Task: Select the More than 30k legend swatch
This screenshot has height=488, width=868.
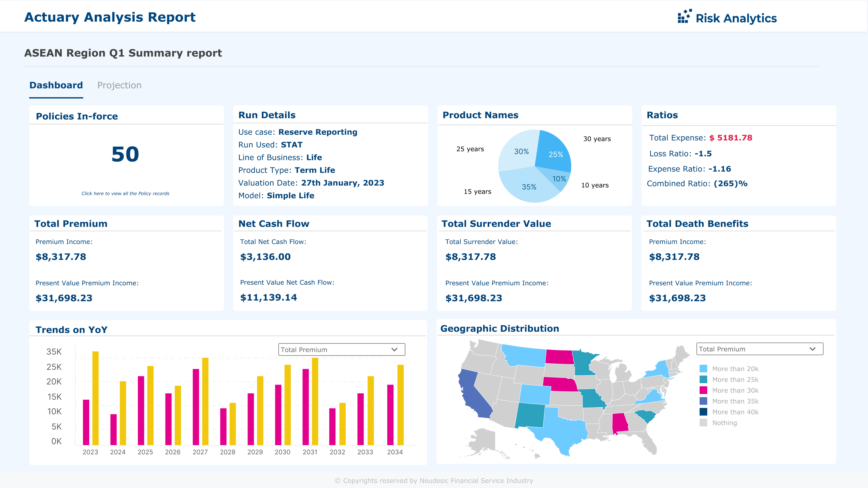Action: [x=703, y=390]
